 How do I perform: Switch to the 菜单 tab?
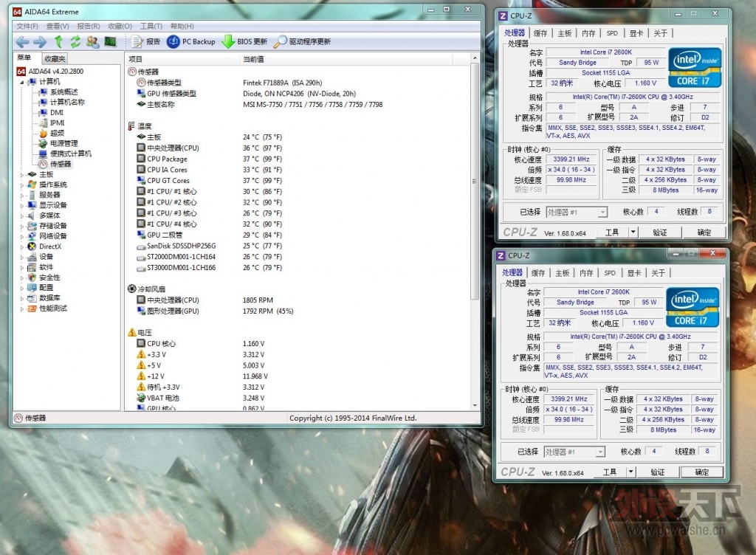click(x=24, y=58)
